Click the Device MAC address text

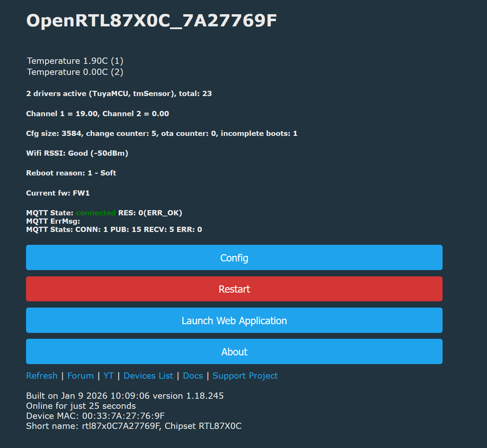pyautogui.click(x=95, y=416)
